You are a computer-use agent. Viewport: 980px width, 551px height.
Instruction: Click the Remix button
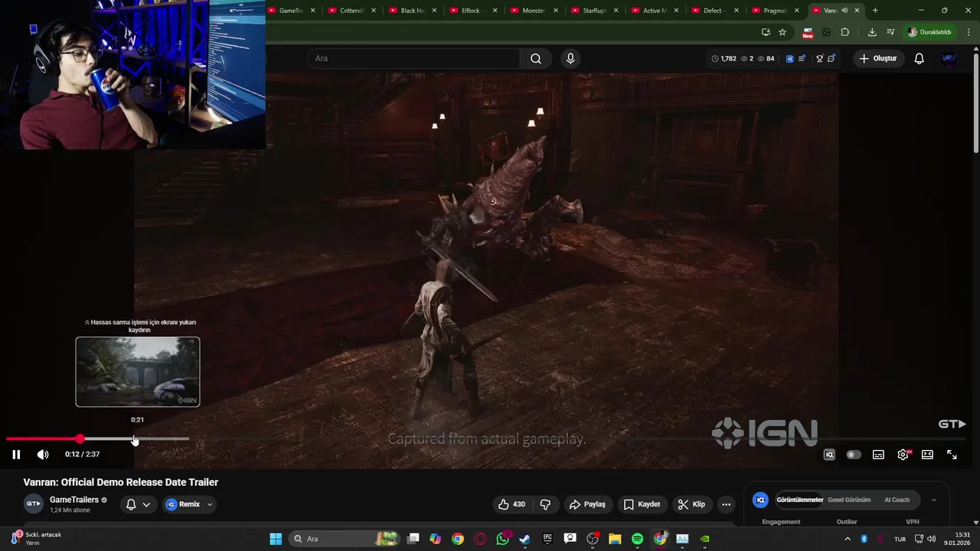pos(183,504)
